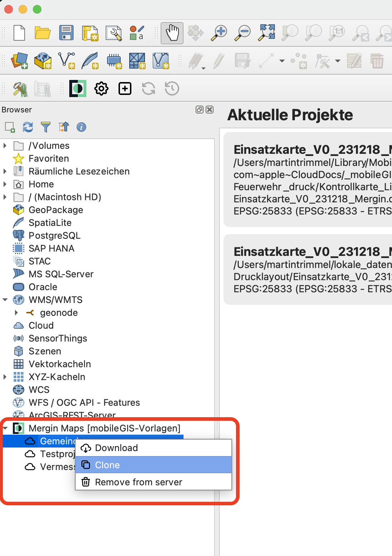Select the Vektorkacheln entry
Viewport: 392px width, 556px height.
60,364
